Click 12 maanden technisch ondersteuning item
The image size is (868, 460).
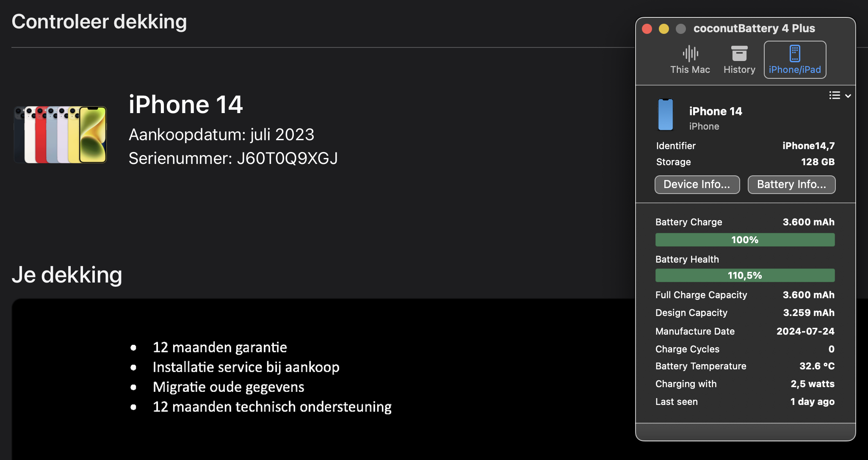point(272,407)
